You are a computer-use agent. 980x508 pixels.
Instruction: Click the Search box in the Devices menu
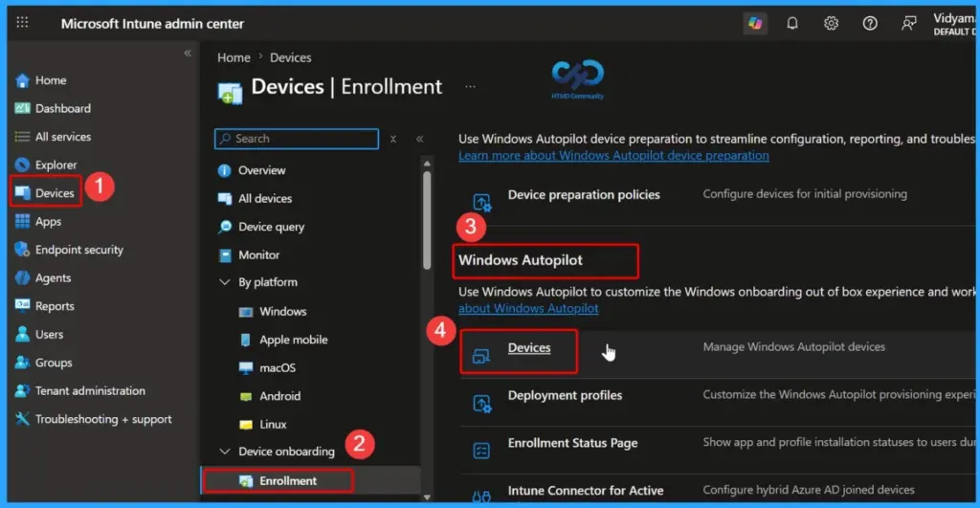[297, 139]
